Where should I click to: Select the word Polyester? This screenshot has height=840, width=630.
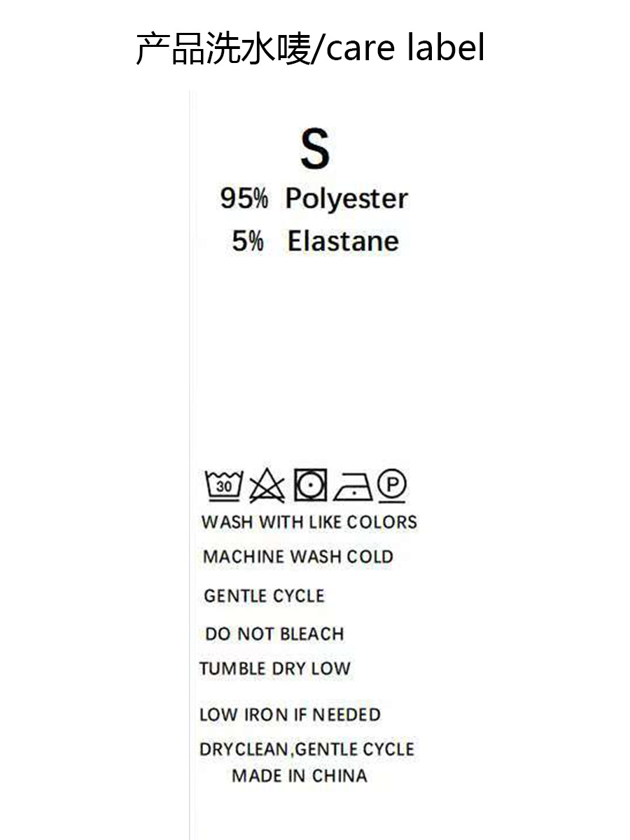(346, 199)
